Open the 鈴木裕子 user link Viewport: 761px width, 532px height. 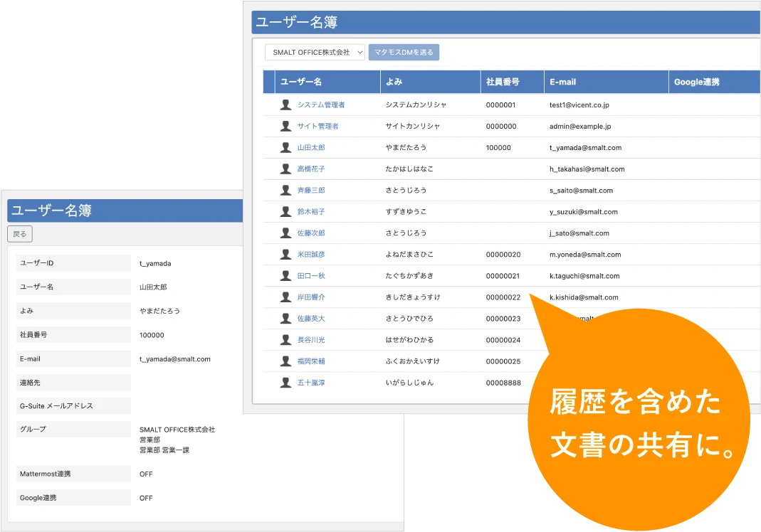click(311, 212)
